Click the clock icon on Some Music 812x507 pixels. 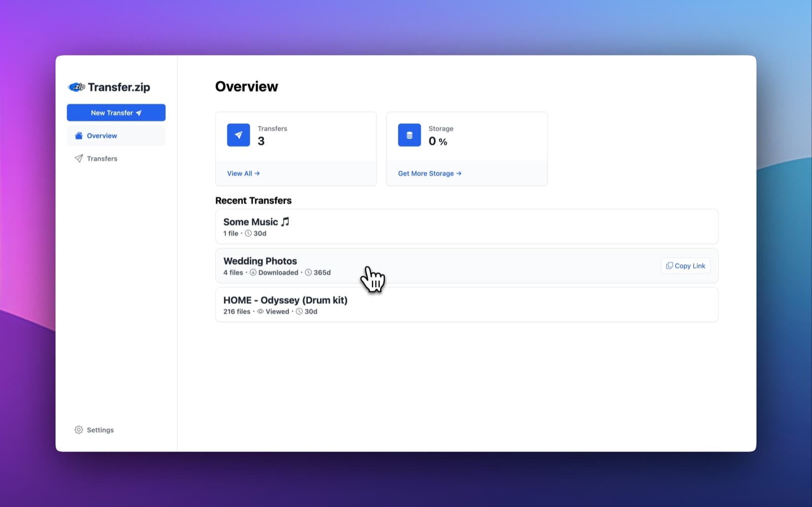248,233
